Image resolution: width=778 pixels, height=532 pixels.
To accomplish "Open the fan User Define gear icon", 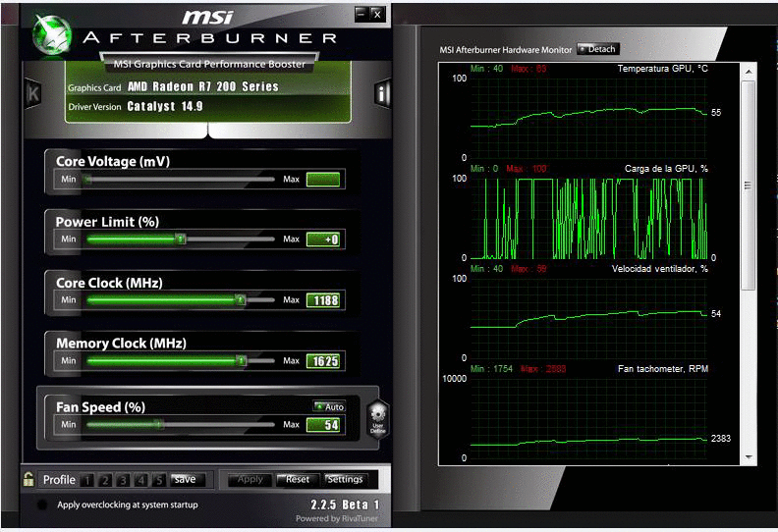I will [377, 419].
